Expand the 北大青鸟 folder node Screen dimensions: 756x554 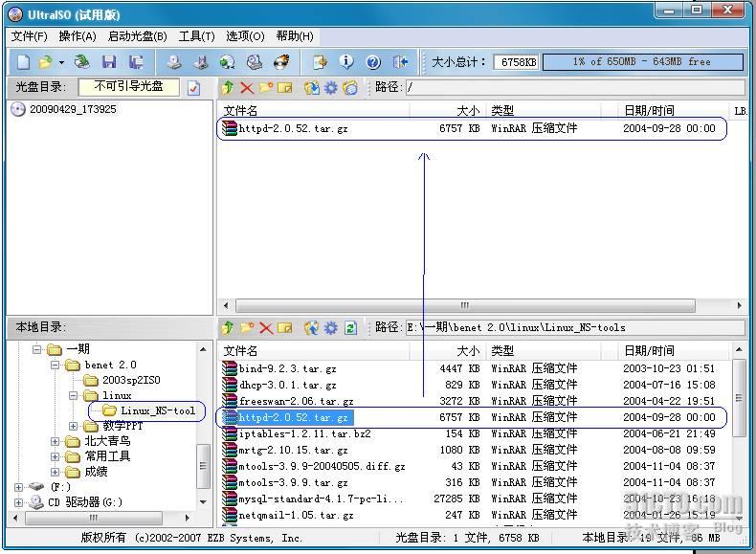54,441
